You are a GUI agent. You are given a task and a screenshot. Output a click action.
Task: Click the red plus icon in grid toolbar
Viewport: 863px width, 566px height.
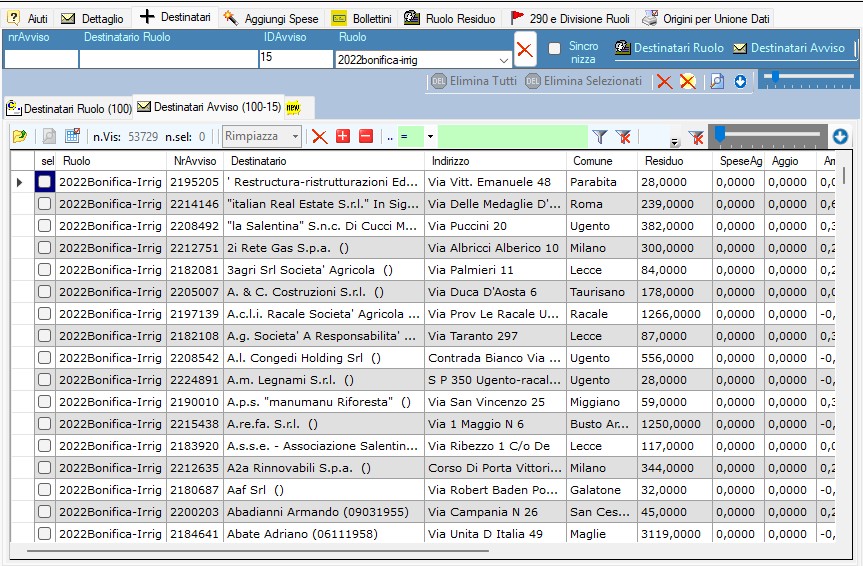[343, 136]
